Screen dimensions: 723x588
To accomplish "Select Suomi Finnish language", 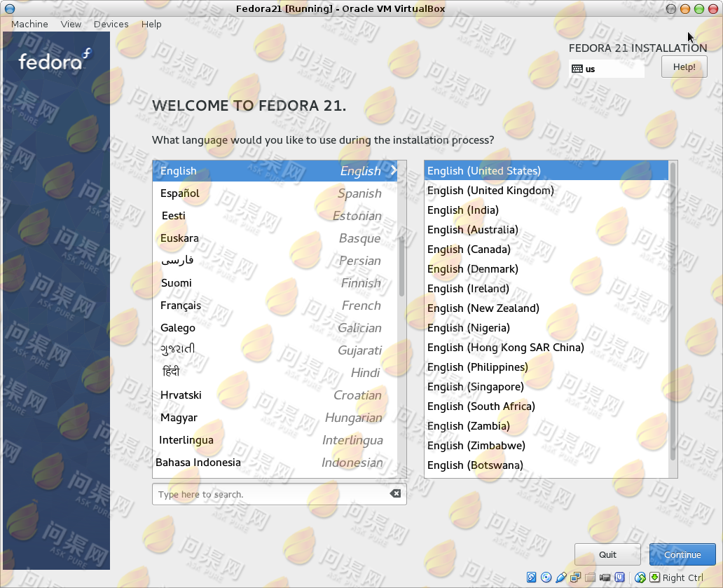I will [275, 282].
